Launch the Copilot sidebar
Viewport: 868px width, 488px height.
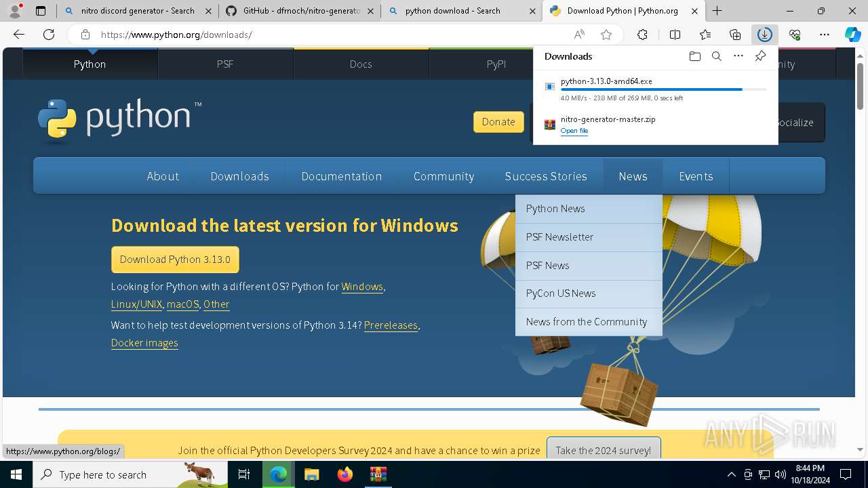point(852,35)
